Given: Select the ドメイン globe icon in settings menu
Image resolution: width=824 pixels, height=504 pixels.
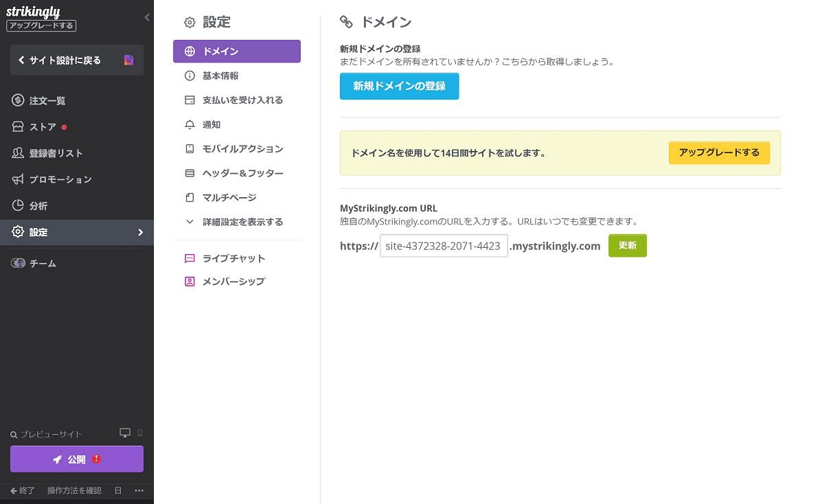Looking at the screenshot, I should (190, 51).
